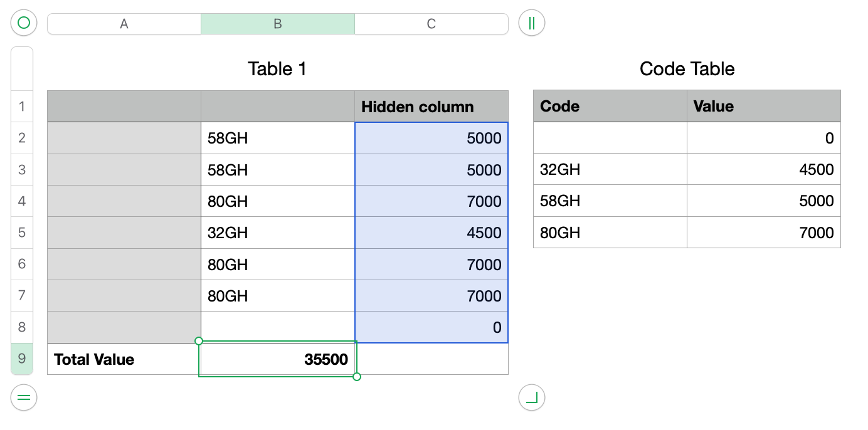Click the Table 1 title
The height and width of the screenshot is (430, 868).
(277, 69)
